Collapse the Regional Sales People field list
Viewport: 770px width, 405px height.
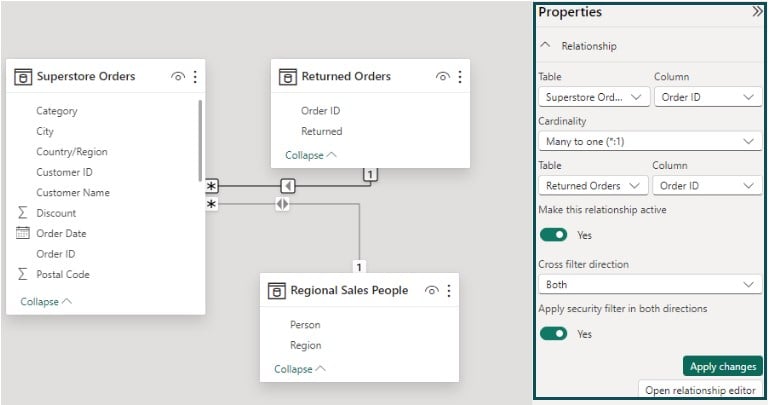pyautogui.click(x=300, y=369)
